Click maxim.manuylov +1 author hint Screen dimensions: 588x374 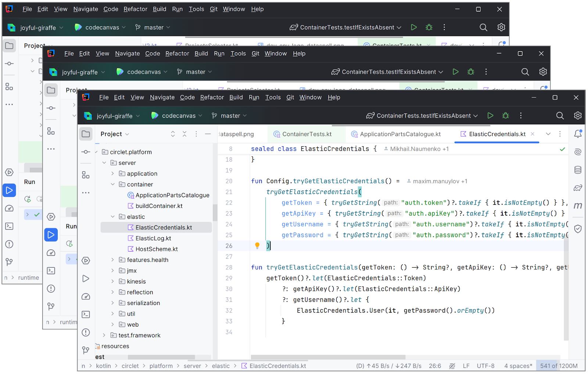click(437, 181)
